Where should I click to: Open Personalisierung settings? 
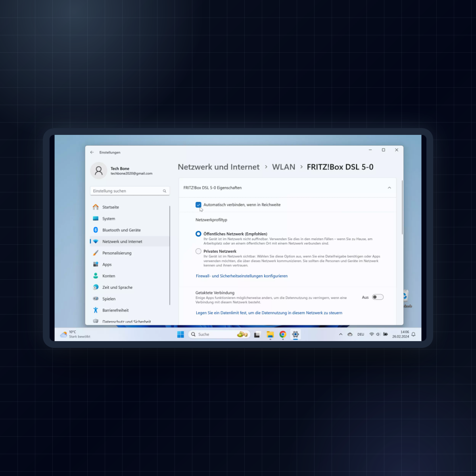(x=130, y=253)
